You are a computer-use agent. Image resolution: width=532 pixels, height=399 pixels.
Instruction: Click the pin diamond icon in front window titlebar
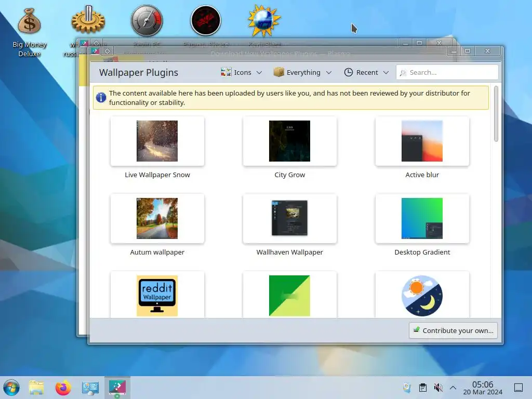click(107, 51)
